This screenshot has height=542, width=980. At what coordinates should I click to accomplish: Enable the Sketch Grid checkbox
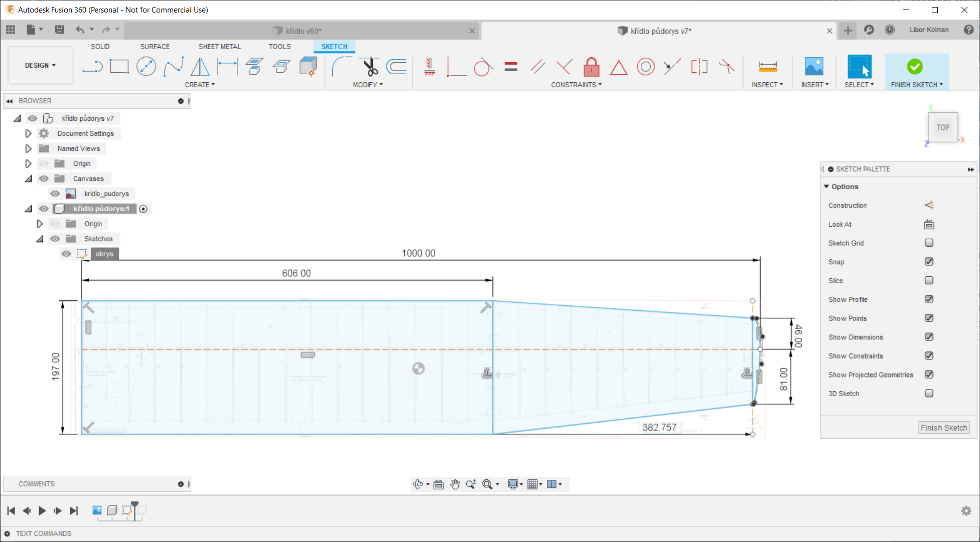(x=929, y=243)
